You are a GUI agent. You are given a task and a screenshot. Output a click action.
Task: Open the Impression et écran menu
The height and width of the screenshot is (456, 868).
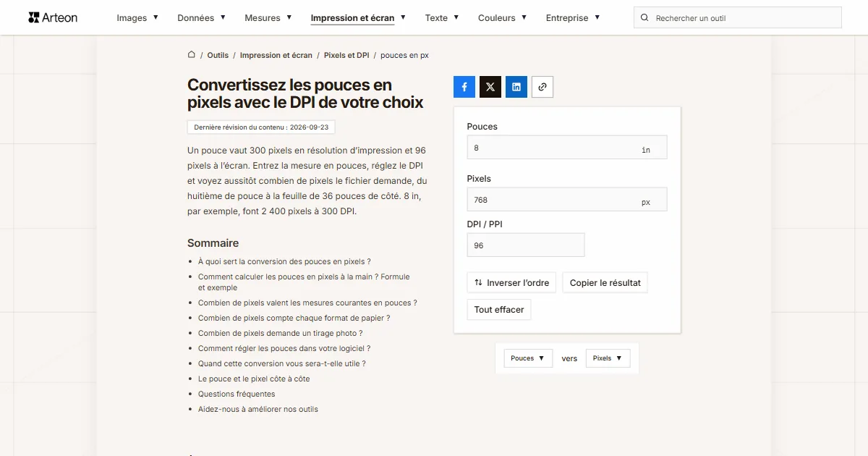tap(358, 17)
